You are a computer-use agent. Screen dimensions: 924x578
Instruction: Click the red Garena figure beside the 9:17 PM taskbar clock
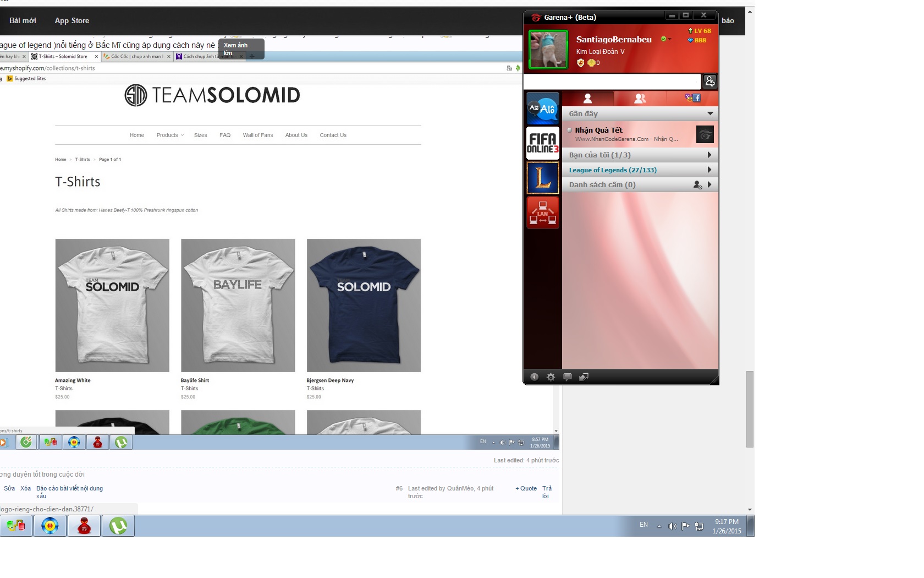[84, 526]
